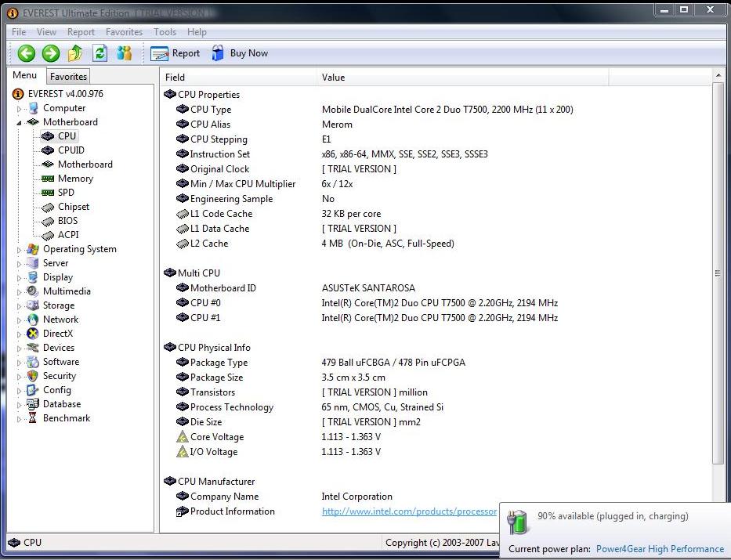
Task: Go up one level with folder-arrow icon
Action: 75,53
